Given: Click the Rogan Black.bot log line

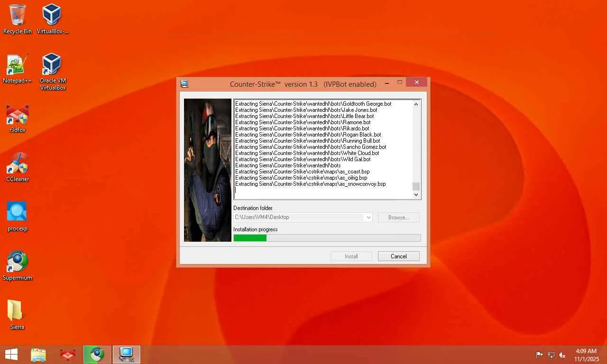Looking at the screenshot, I should (308, 135).
